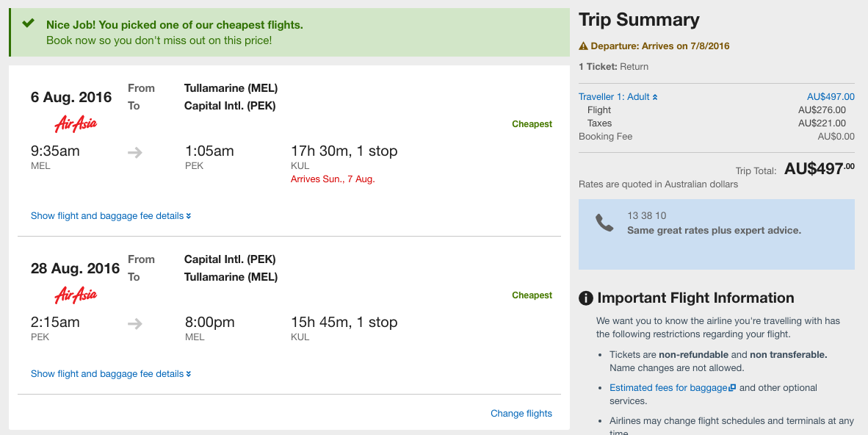The width and height of the screenshot is (868, 435).
Task: Click external link icon after baggage fees
Action: click(x=732, y=388)
